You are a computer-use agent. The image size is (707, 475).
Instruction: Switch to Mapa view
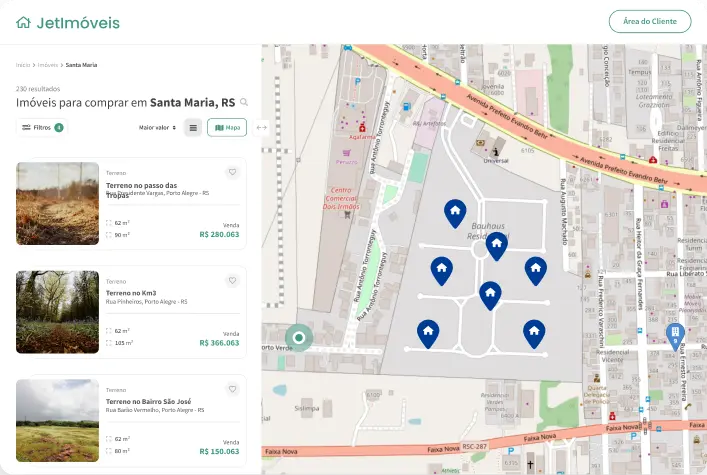[227, 128]
